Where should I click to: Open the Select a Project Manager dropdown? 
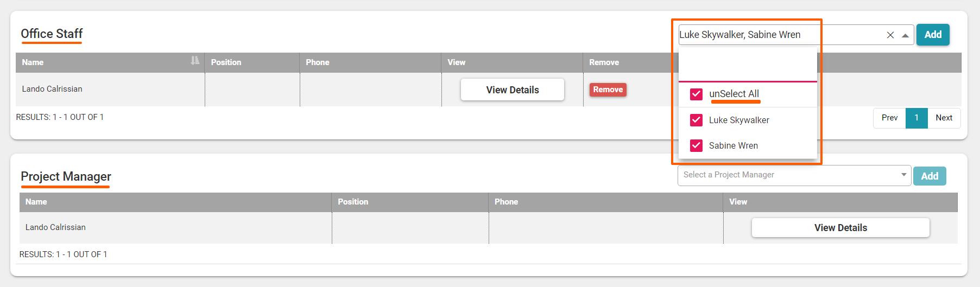(x=794, y=175)
